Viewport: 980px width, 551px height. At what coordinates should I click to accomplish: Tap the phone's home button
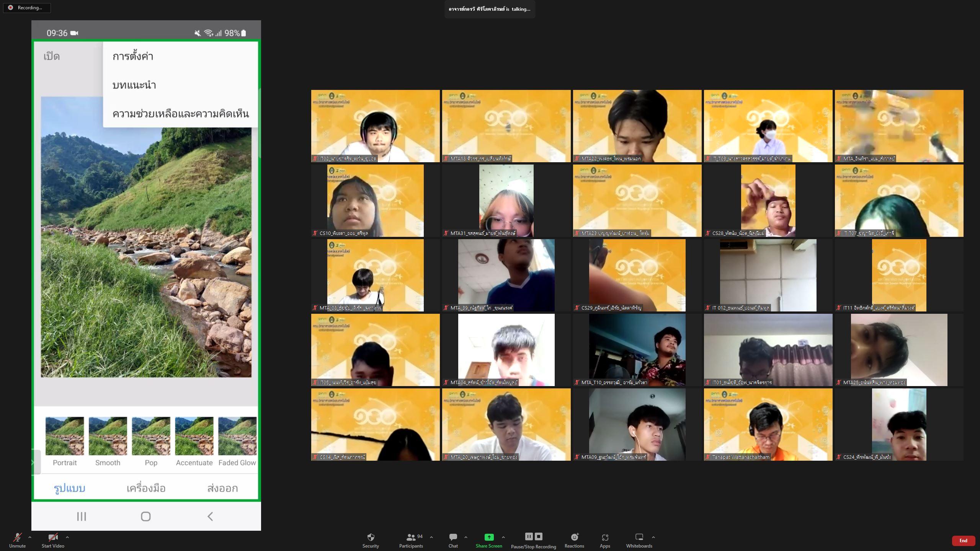point(145,516)
